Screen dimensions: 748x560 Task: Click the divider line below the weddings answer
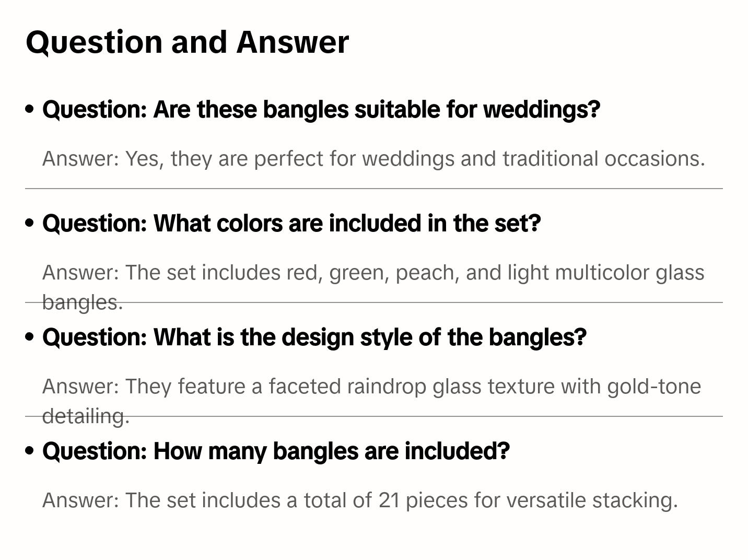pos(373,189)
